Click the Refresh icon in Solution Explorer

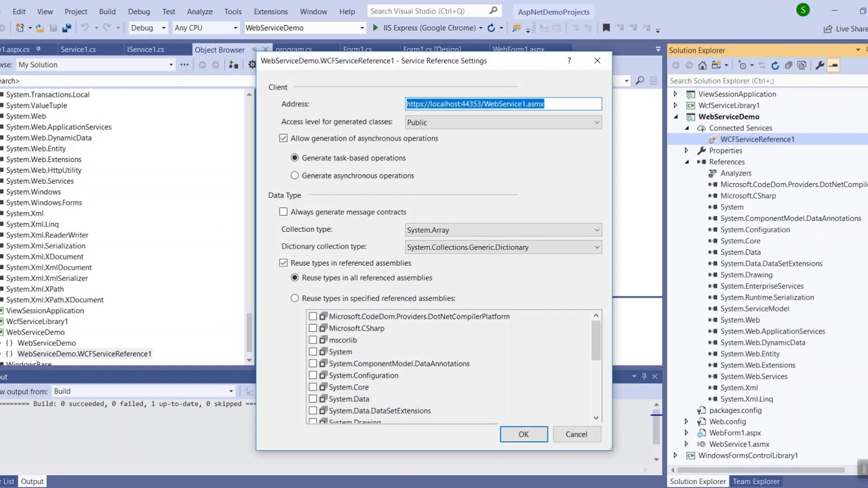point(774,65)
